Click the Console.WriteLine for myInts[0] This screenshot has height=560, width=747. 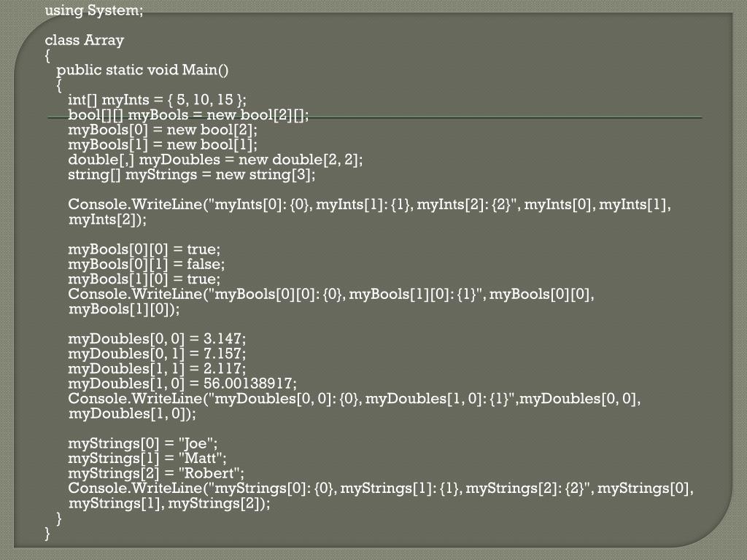tap(369, 204)
